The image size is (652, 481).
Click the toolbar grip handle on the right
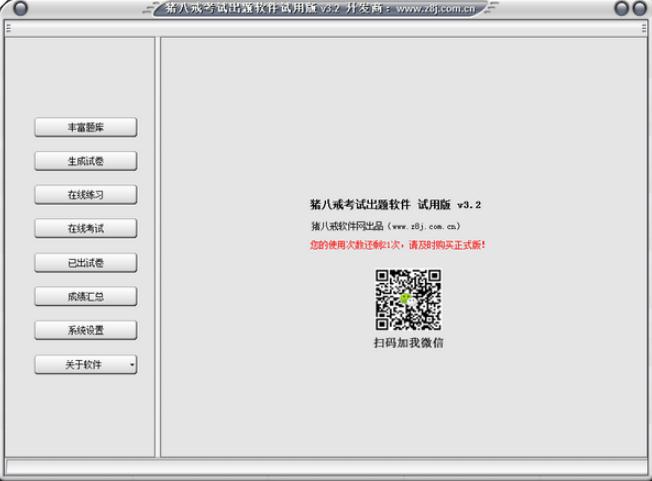[644, 28]
